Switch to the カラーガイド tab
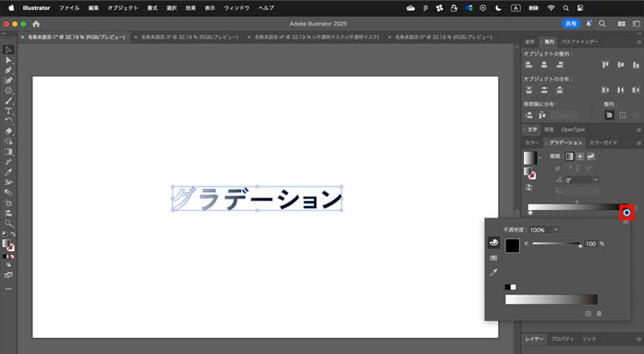This screenshot has height=354, width=644. [603, 143]
